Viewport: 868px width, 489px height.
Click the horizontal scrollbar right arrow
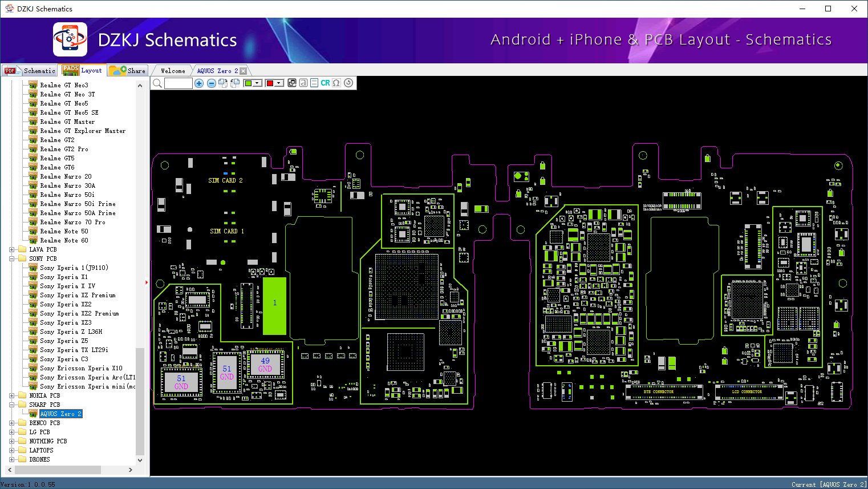coord(131,470)
